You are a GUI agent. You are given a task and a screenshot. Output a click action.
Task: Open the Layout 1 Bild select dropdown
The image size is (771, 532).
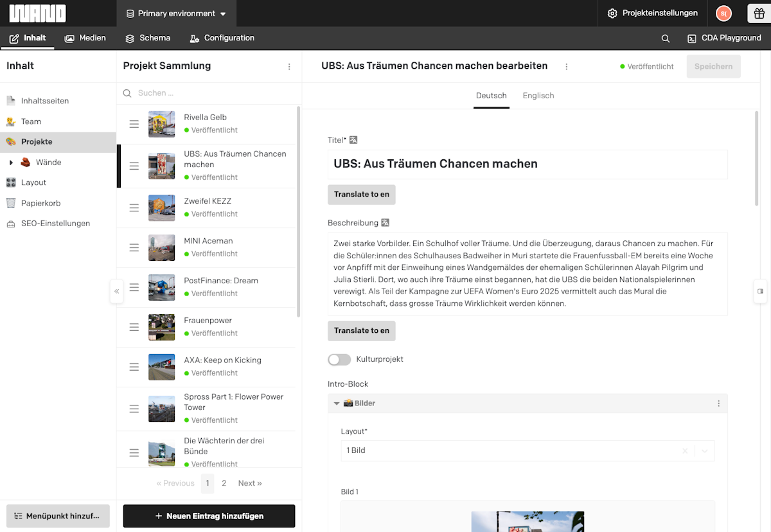click(x=527, y=450)
